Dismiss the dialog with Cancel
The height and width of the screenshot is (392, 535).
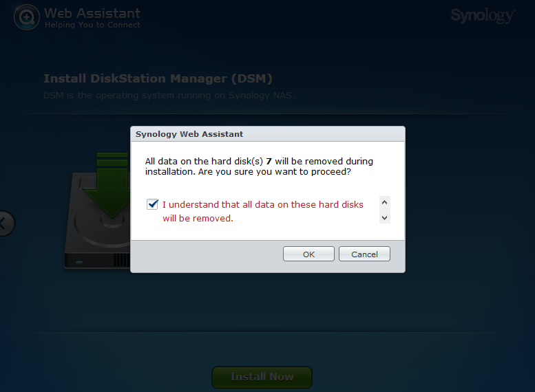click(364, 254)
